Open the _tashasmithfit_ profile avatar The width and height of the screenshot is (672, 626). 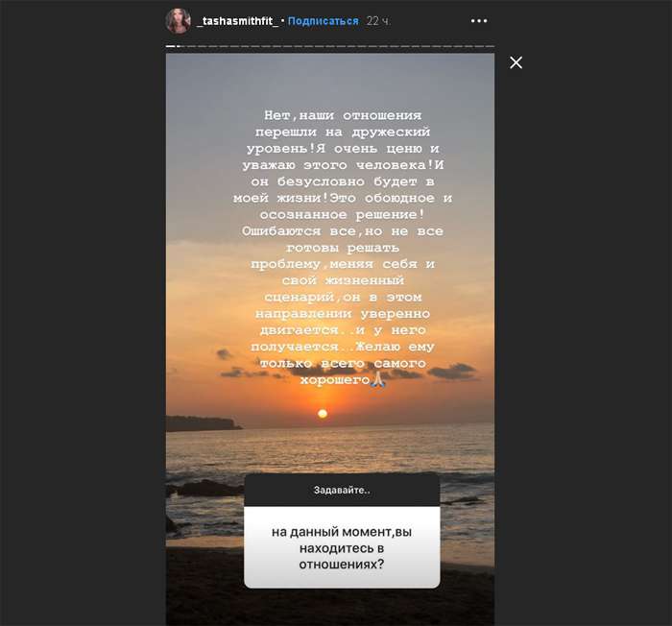click(178, 21)
